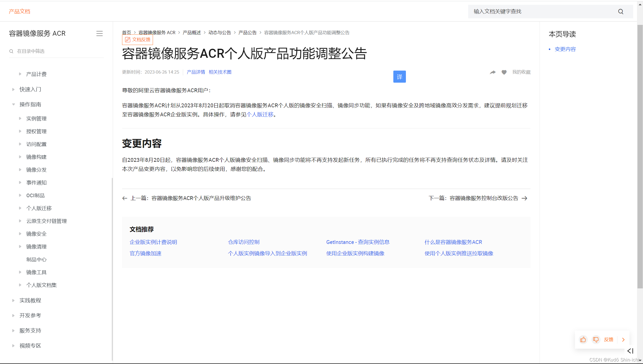The image size is (643, 364).
Task: Collapse the 操作指南 section
Action: pos(14,105)
